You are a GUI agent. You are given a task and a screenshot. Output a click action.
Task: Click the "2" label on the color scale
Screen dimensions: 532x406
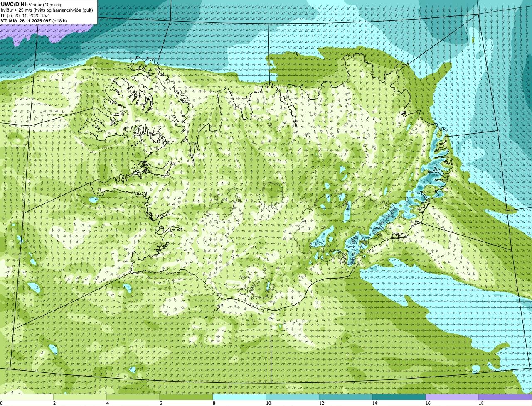point(54,403)
